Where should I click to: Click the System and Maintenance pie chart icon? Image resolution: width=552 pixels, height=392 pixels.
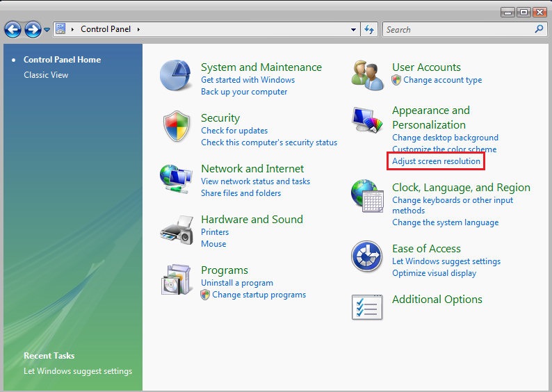(x=176, y=75)
